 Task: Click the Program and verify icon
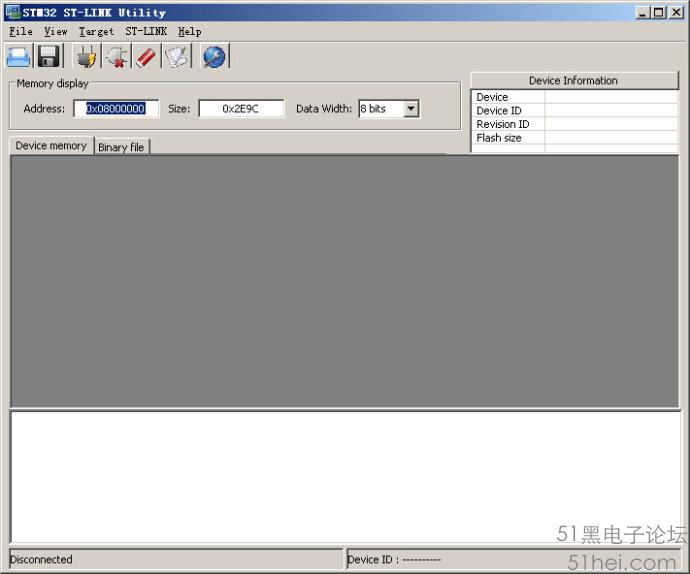(177, 56)
